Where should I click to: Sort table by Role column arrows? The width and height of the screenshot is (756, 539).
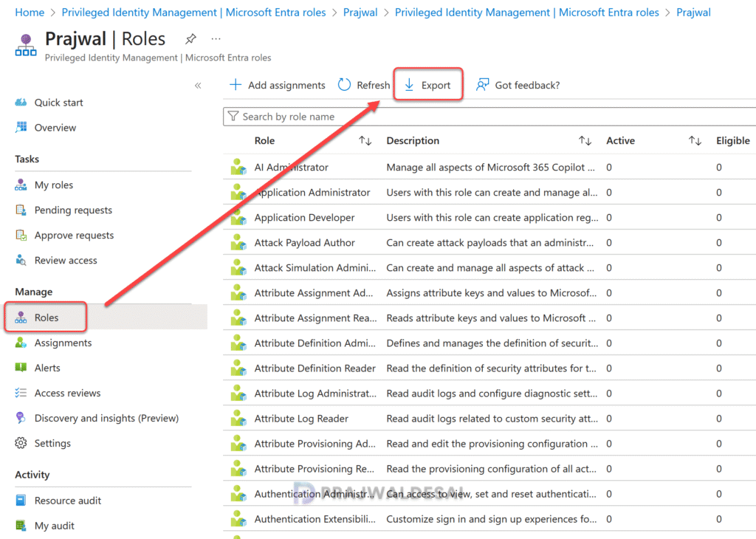click(x=365, y=141)
